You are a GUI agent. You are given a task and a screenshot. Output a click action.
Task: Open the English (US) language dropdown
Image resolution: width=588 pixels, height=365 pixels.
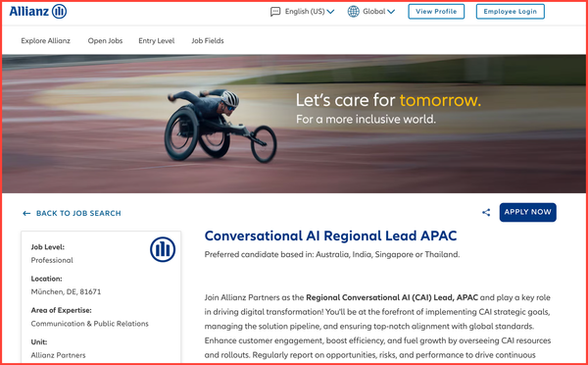click(x=310, y=12)
